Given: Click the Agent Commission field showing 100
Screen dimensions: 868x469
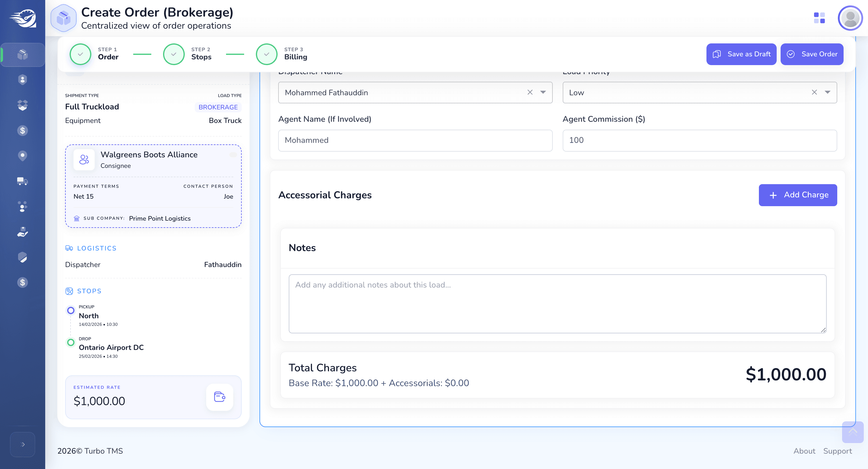Looking at the screenshot, I should [700, 140].
